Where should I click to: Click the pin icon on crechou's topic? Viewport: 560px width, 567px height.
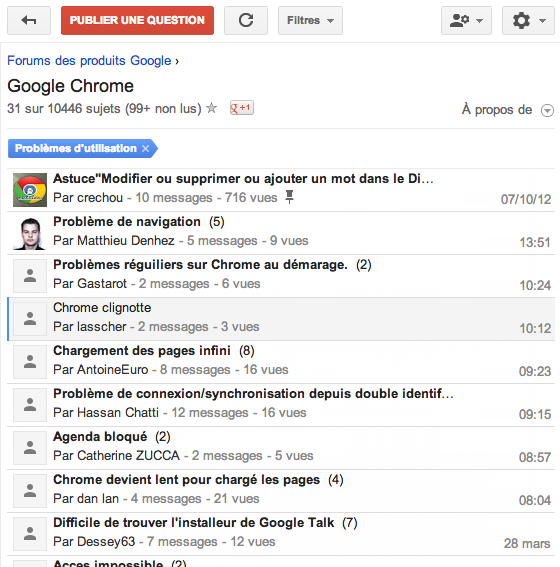(289, 197)
